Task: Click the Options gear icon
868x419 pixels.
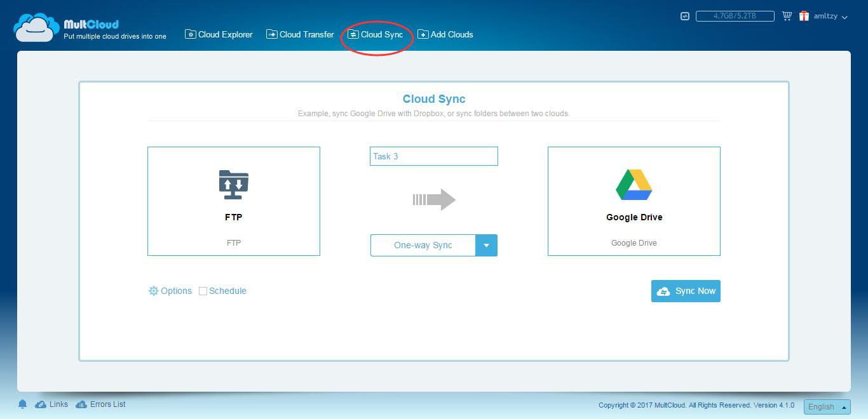Action: [153, 291]
